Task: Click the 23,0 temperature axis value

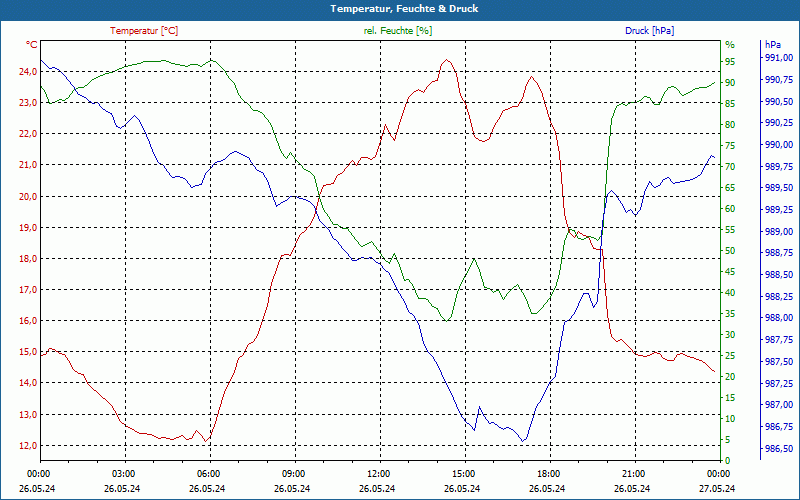Action: point(28,103)
